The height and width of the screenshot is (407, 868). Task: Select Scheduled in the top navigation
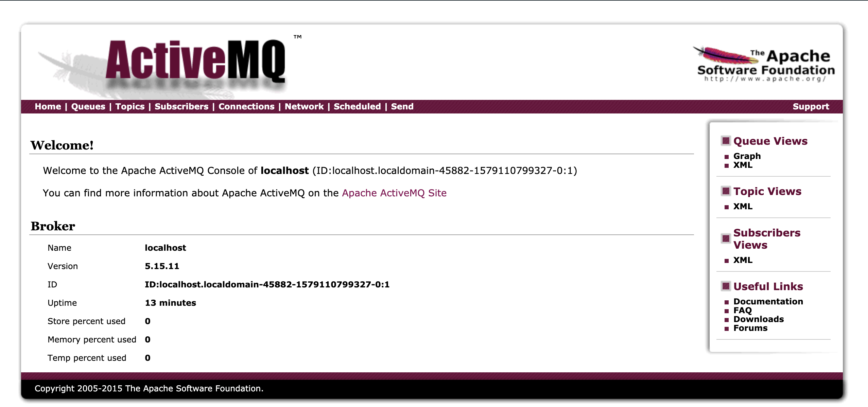coord(357,107)
